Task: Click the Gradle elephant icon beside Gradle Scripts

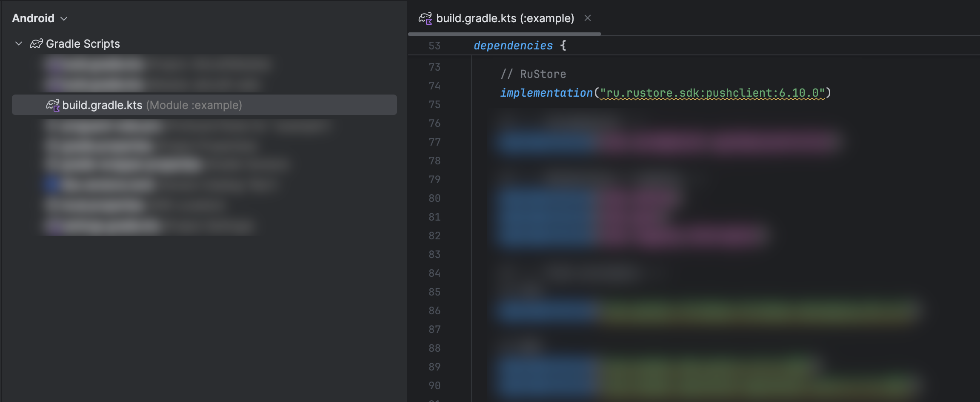Action: point(36,44)
